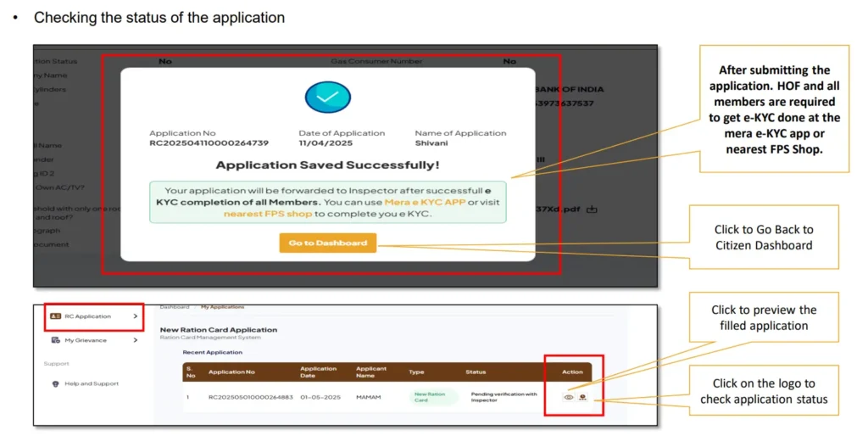
Task: Click the Application Date column header
Action: point(319,372)
